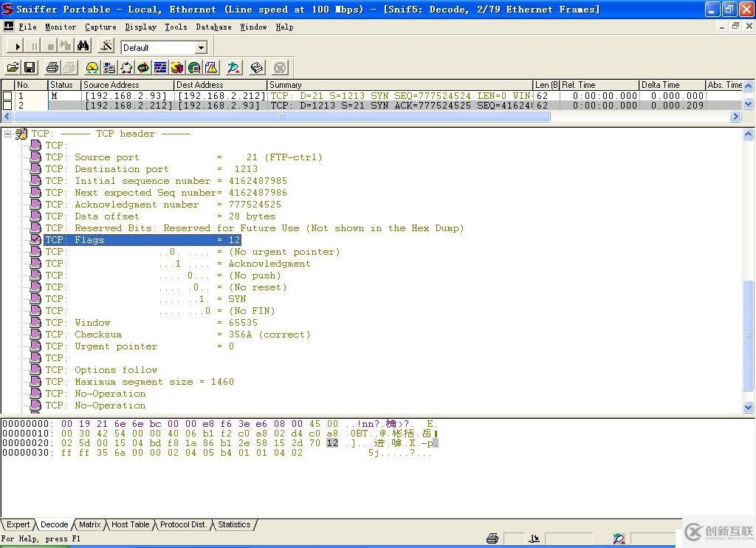756x548 pixels.
Task: Click the Summary column header
Action: coord(400,85)
